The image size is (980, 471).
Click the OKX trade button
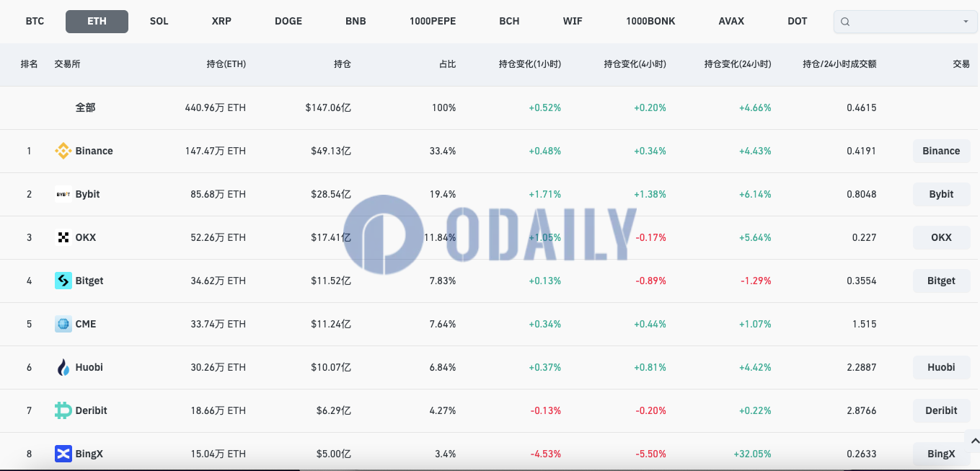[941, 237]
